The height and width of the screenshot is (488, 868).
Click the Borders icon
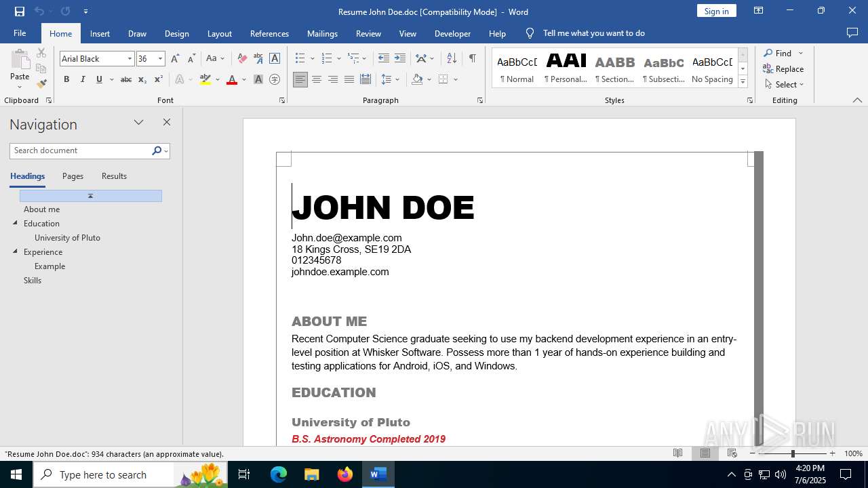point(443,79)
